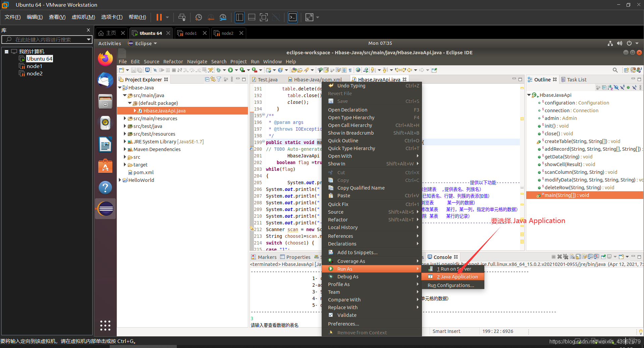Open Ubuntu Software from the dock
644x348 pixels.
(105, 166)
